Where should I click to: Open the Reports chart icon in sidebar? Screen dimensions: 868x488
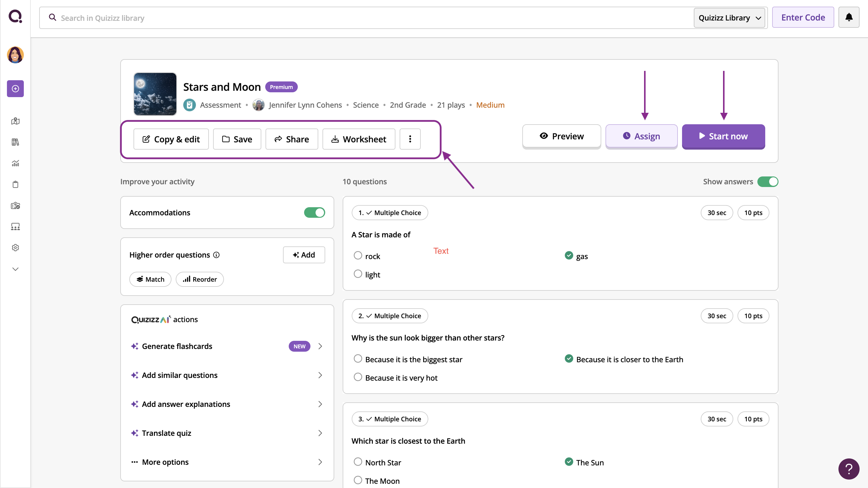[x=15, y=163]
